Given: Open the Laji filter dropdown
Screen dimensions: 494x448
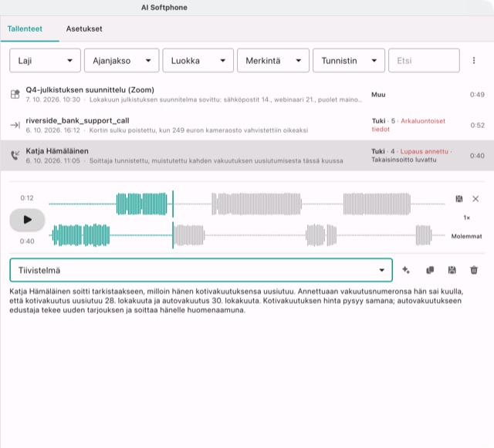Looking at the screenshot, I should click(x=45, y=60).
